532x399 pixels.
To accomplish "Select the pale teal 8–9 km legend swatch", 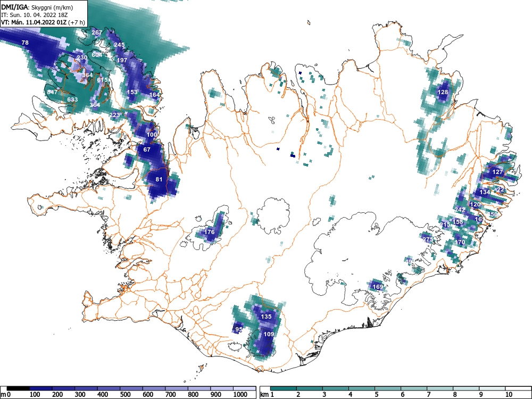I will click(x=466, y=388).
